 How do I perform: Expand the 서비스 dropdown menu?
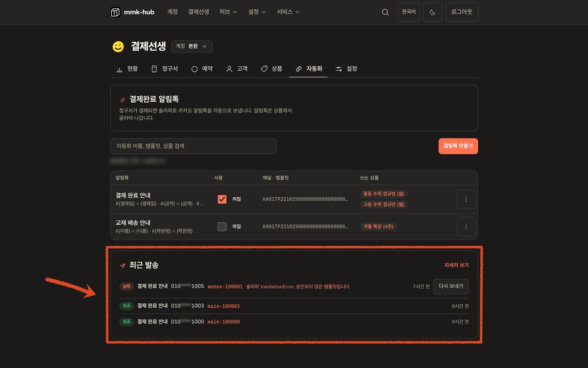click(288, 12)
